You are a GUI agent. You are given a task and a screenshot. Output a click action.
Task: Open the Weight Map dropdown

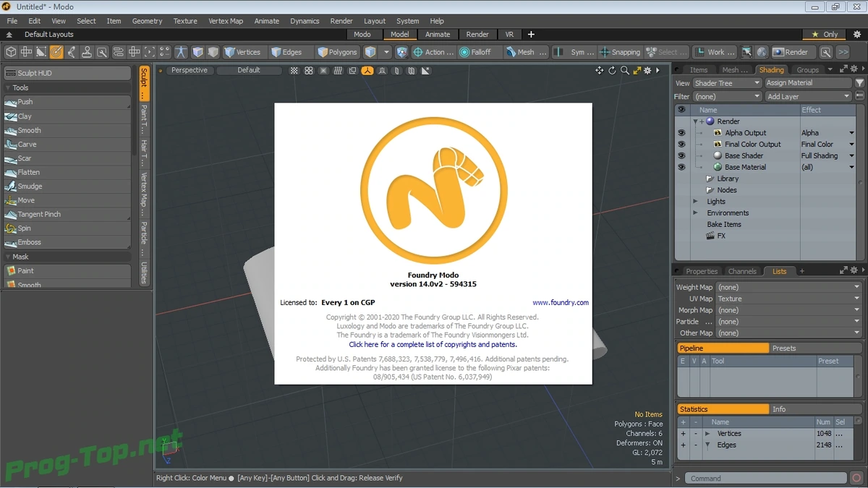(x=789, y=287)
